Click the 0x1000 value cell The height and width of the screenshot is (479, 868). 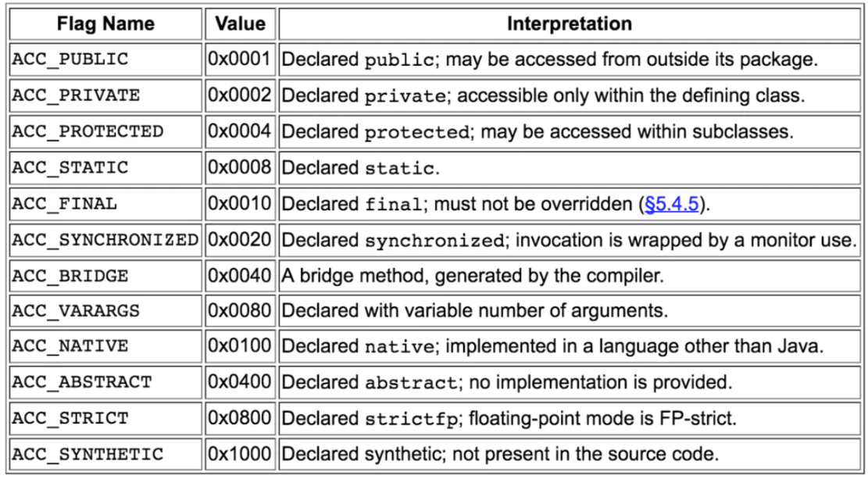click(240, 455)
